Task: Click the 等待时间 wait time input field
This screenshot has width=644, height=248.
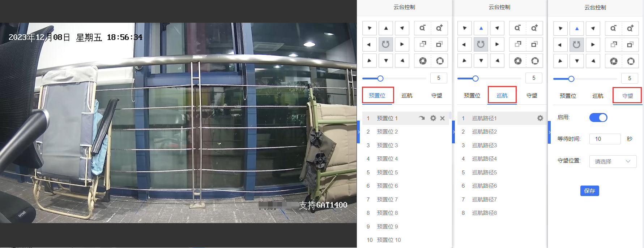Action: [x=605, y=139]
